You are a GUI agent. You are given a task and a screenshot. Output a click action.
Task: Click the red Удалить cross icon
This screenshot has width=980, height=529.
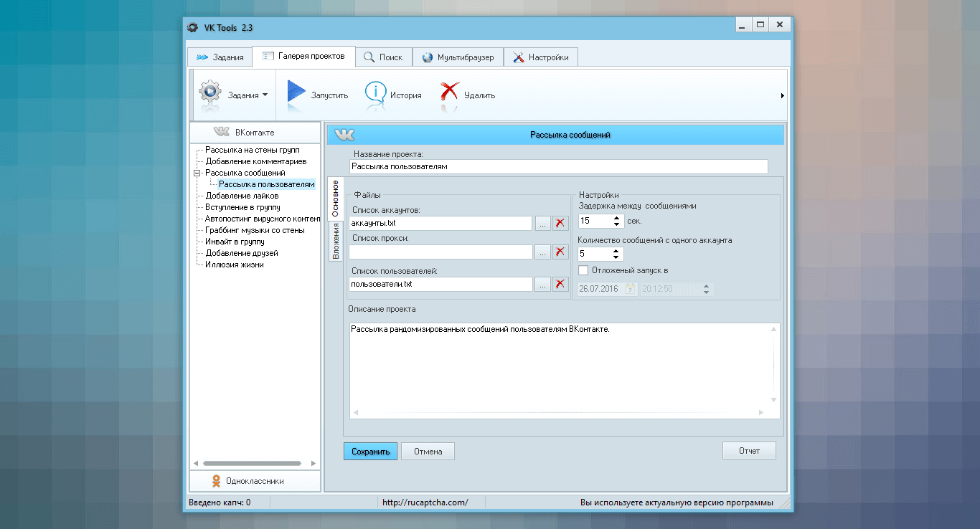[x=449, y=94]
